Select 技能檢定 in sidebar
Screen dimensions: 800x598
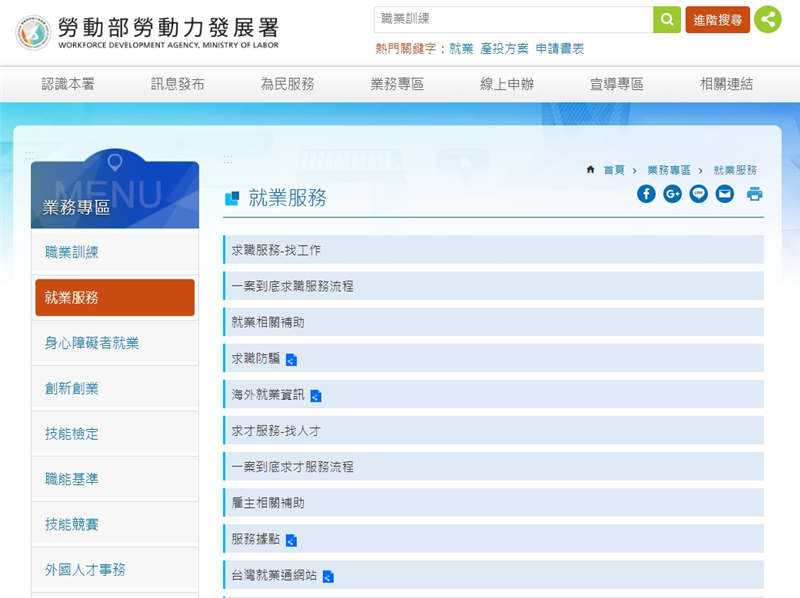point(115,434)
